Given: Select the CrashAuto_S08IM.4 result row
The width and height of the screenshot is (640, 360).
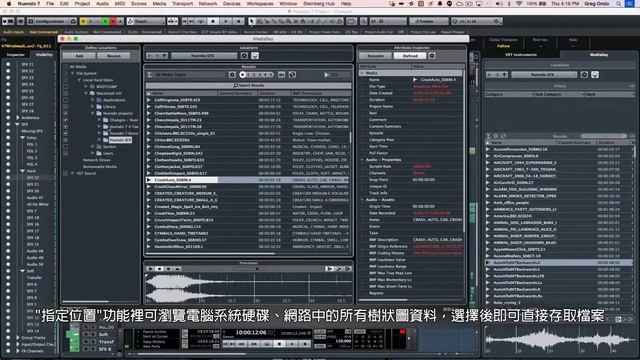Looking at the screenshot, I should click(248, 180).
